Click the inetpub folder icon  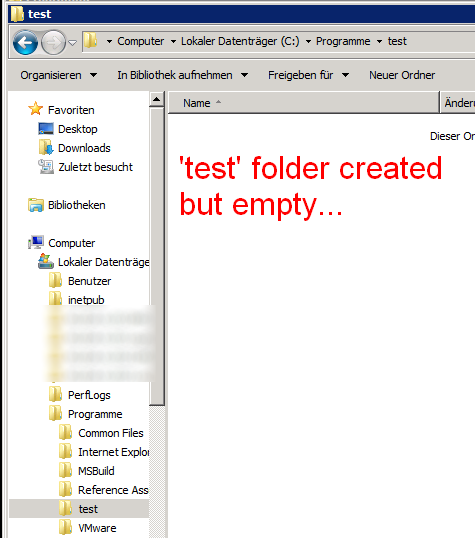[x=55, y=299]
